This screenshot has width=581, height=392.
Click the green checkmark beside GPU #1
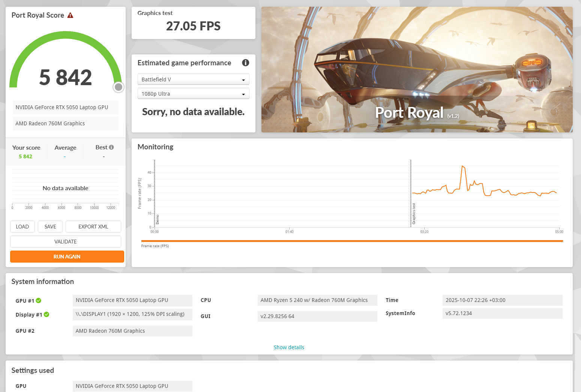pyautogui.click(x=39, y=300)
